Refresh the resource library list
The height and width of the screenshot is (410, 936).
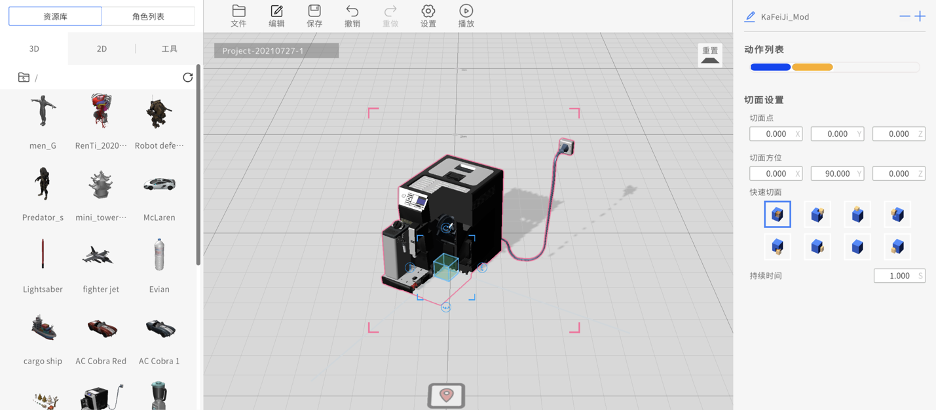click(187, 78)
